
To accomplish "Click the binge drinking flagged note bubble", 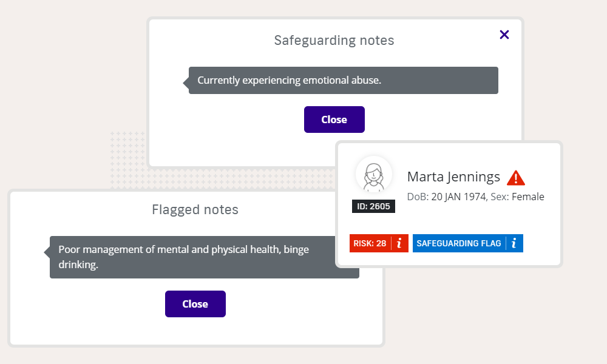I will 204,257.
